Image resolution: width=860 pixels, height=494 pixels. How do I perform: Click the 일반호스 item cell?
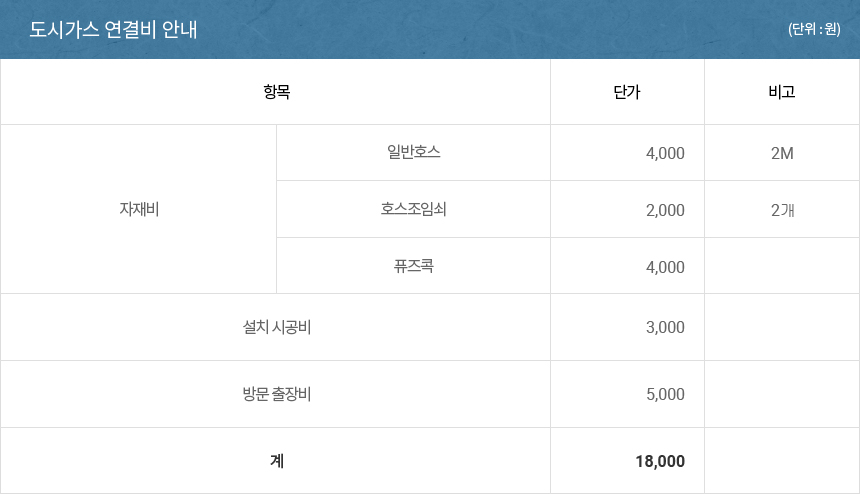414,152
